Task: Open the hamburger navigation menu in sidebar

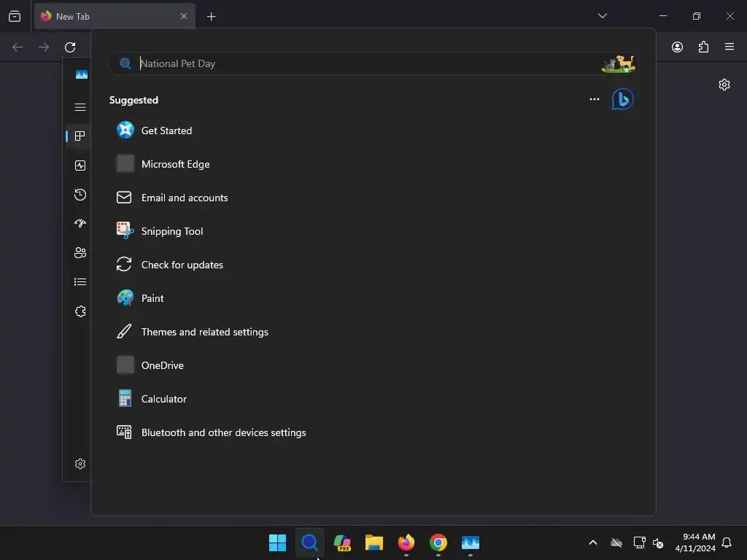Action: [x=80, y=107]
